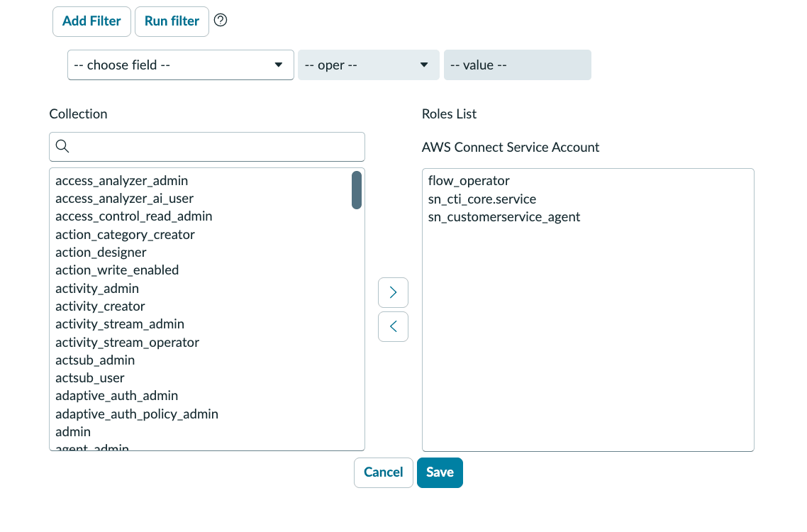
Task: Select activity_stream_operator role
Action: (127, 343)
